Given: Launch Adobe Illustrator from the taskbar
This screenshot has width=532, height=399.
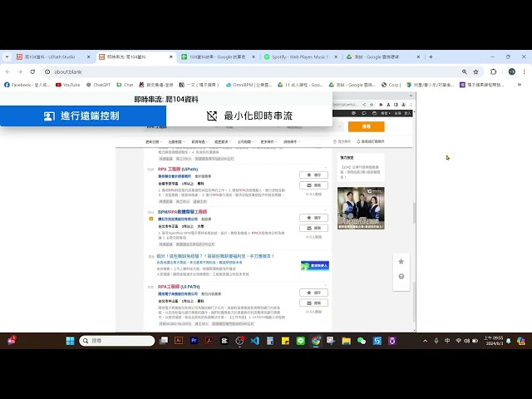Looking at the screenshot, I should tap(179, 341).
